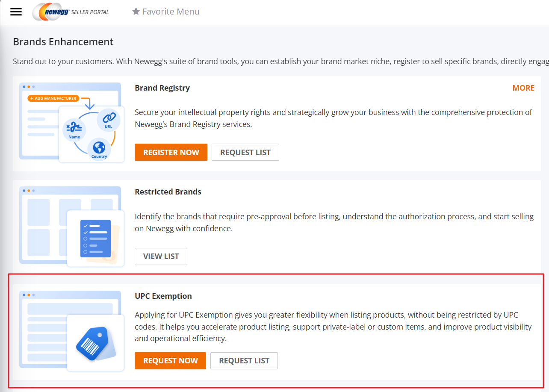The height and width of the screenshot is (392, 549).
Task: Click the Brands Enhancement page title
Action: coord(63,42)
